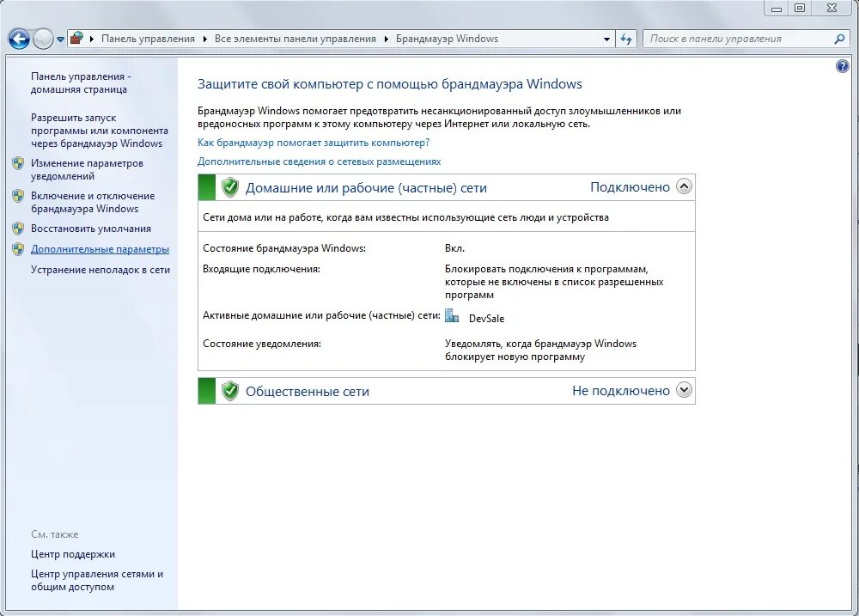Image resolution: width=859 pixels, height=616 pixels.
Task: Open 'Разрешить запуск программы или компонента' link
Action: 99,131
